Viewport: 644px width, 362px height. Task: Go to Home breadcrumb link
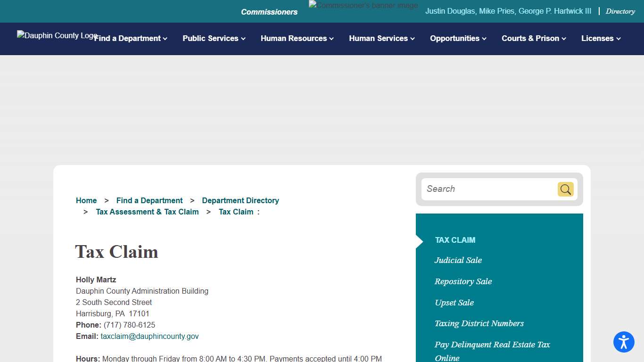tap(86, 200)
